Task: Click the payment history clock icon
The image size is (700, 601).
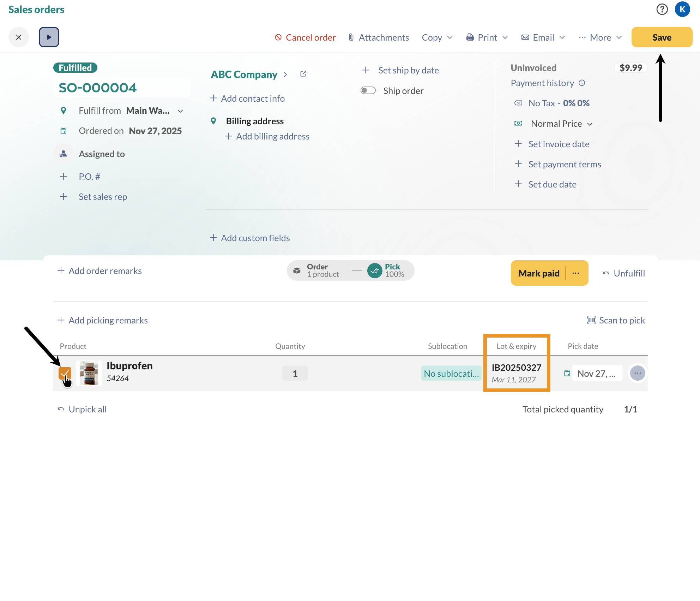Action: [x=582, y=83]
